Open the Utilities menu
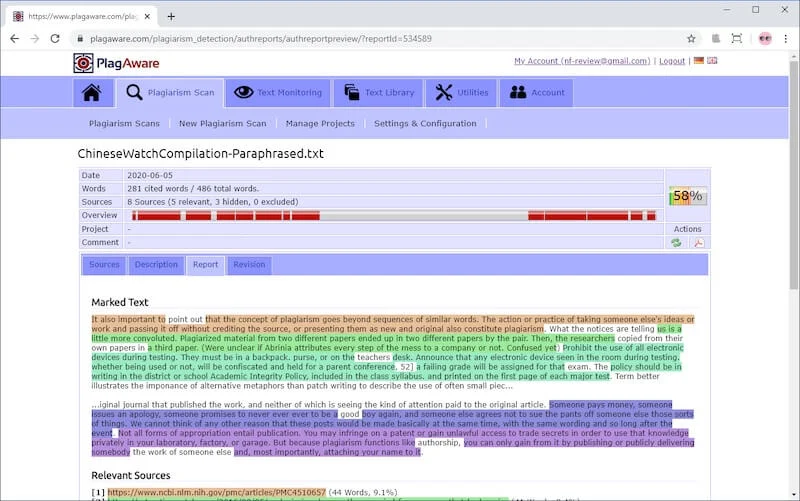Viewport: 800px width, 501px height. tap(461, 93)
